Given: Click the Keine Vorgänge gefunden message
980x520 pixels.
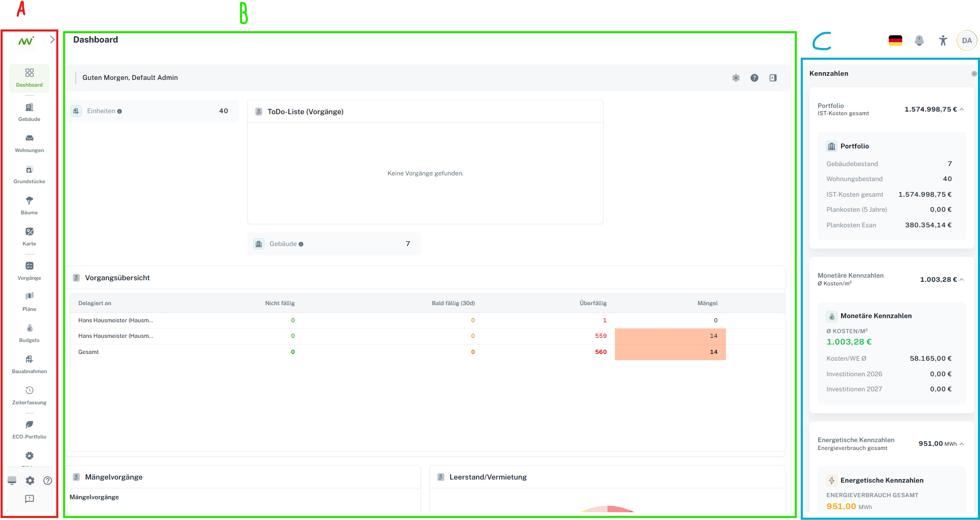Looking at the screenshot, I should tap(425, 173).
